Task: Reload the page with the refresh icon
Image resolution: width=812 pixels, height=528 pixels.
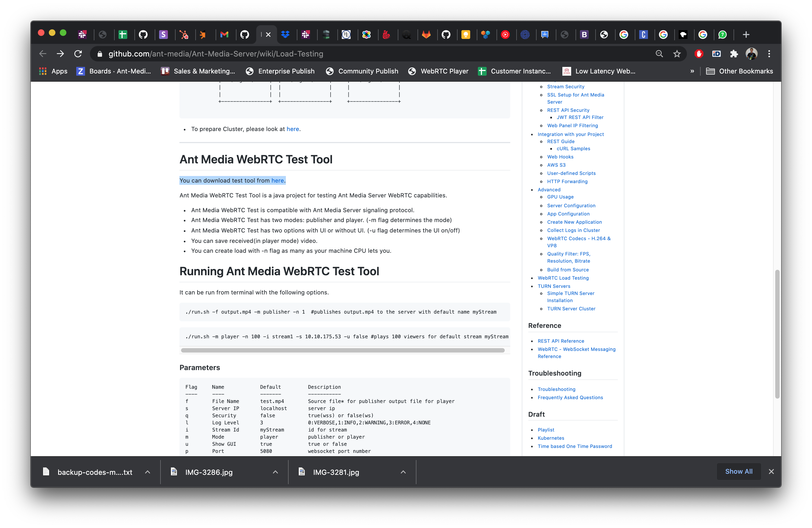Action: pos(78,53)
